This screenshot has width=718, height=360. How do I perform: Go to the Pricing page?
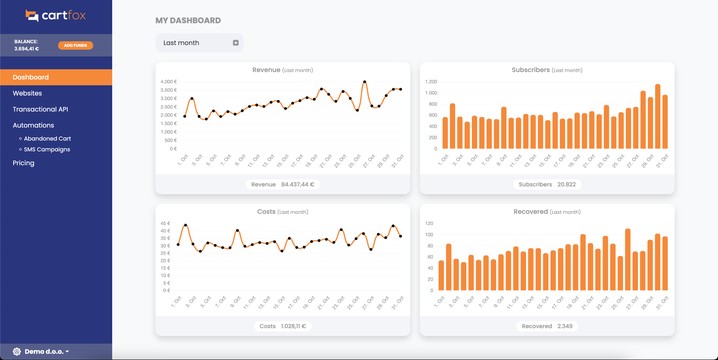23,163
